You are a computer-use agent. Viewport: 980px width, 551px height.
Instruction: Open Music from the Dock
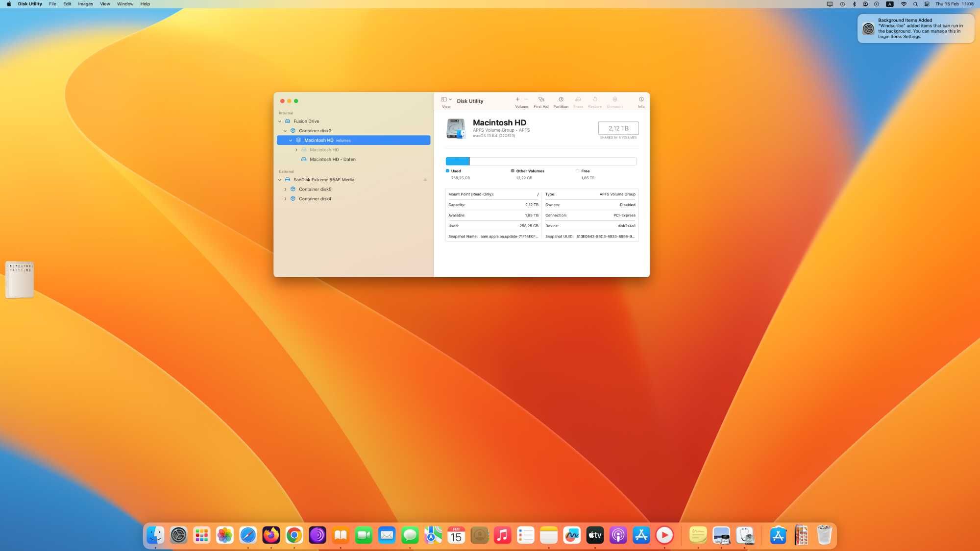click(502, 535)
